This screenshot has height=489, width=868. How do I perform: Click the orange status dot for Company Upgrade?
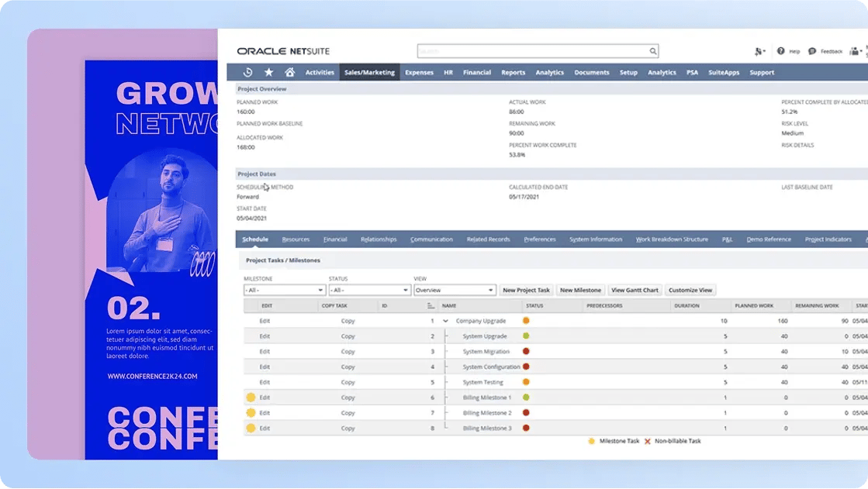click(x=526, y=320)
